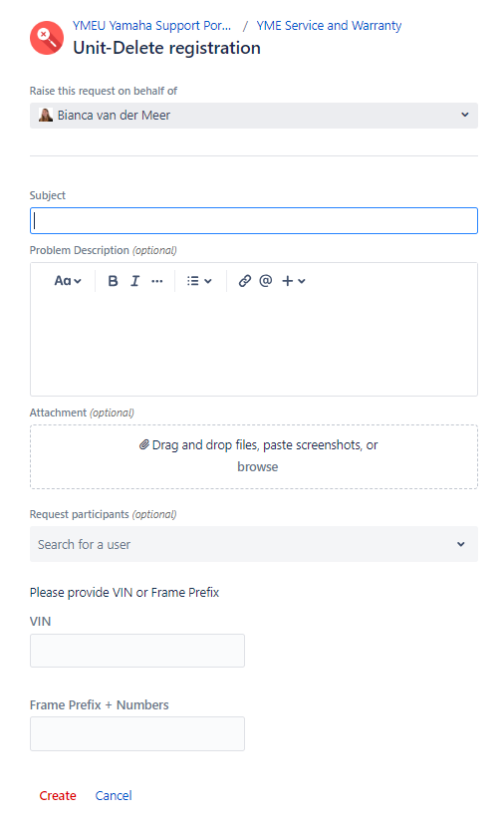Insert a link with the chain icon
The width and height of the screenshot is (504, 823).
tap(244, 281)
